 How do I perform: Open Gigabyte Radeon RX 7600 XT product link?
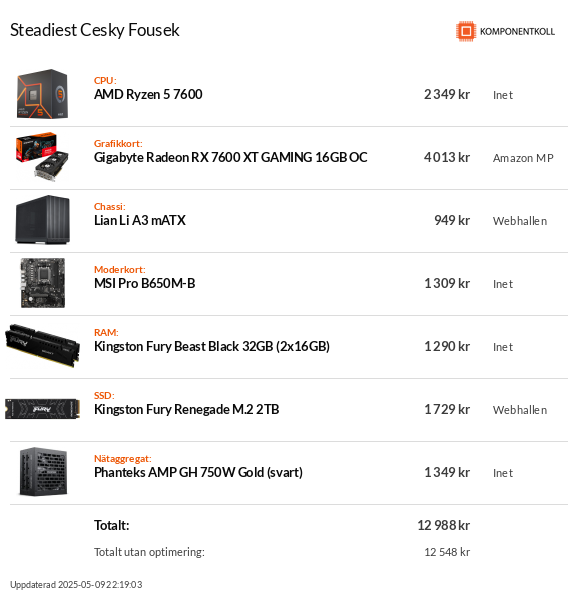[x=230, y=157]
